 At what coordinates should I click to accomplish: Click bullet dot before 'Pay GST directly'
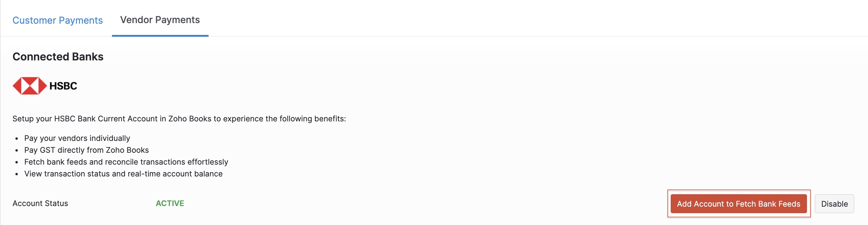pyautogui.click(x=17, y=151)
